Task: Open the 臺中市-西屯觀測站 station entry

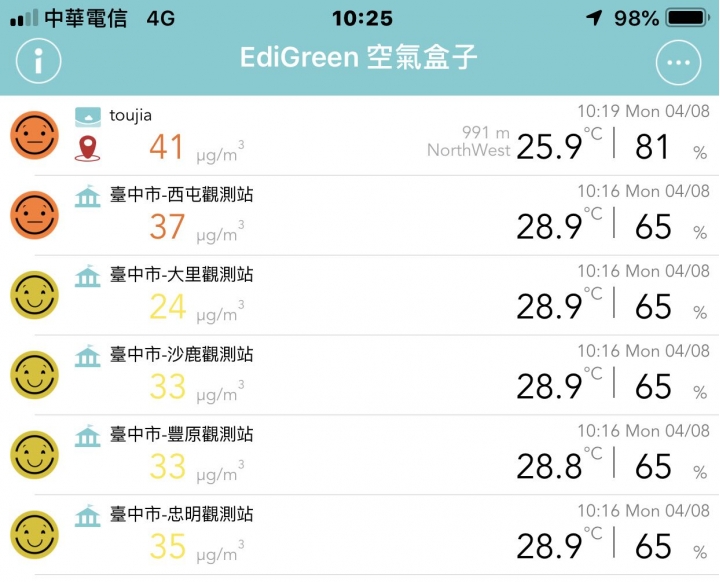Action: point(181,195)
